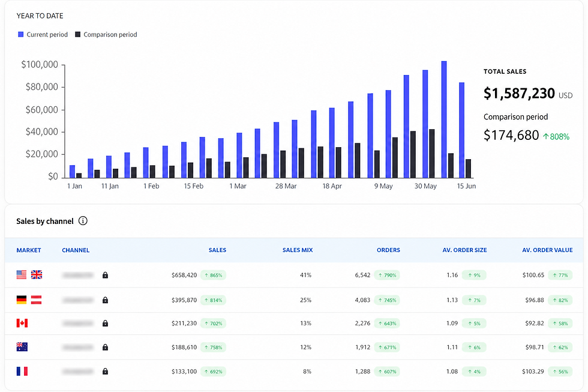Click the 865% sales growth badge
The width and height of the screenshot is (588, 392).
[x=213, y=275]
